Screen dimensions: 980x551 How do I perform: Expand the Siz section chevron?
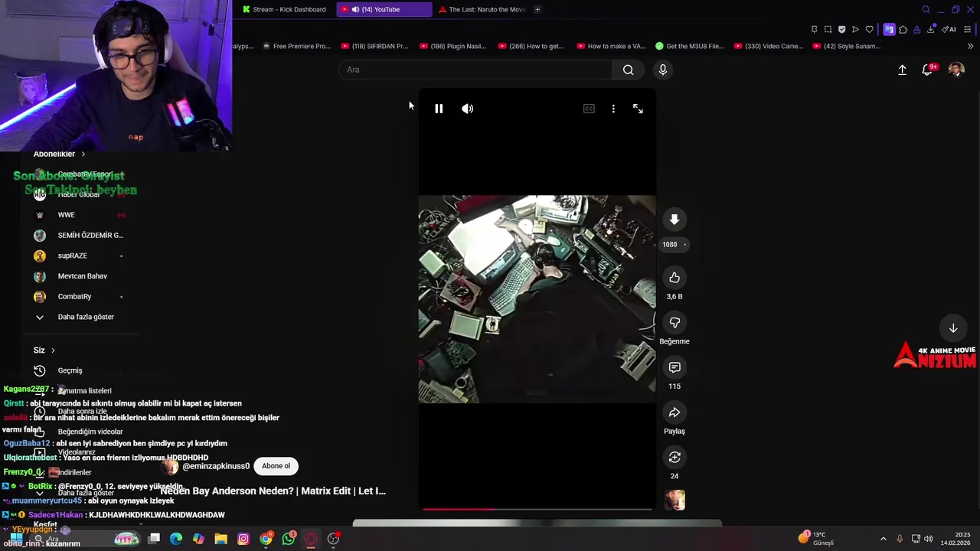(53, 350)
